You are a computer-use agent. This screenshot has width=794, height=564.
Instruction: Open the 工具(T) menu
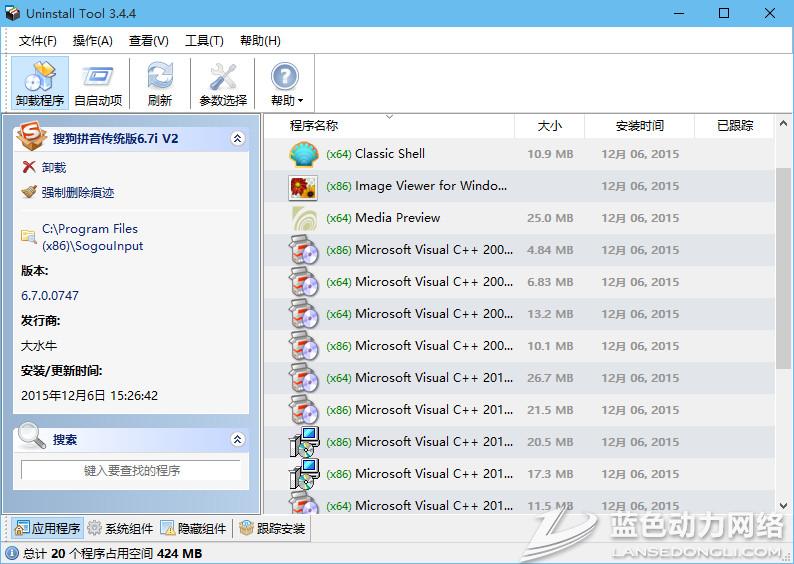[204, 41]
